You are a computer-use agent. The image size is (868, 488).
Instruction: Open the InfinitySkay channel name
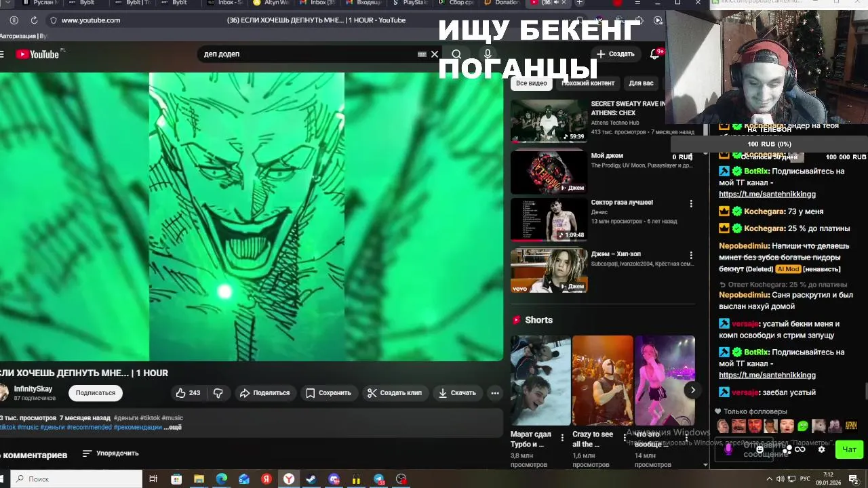coord(33,389)
